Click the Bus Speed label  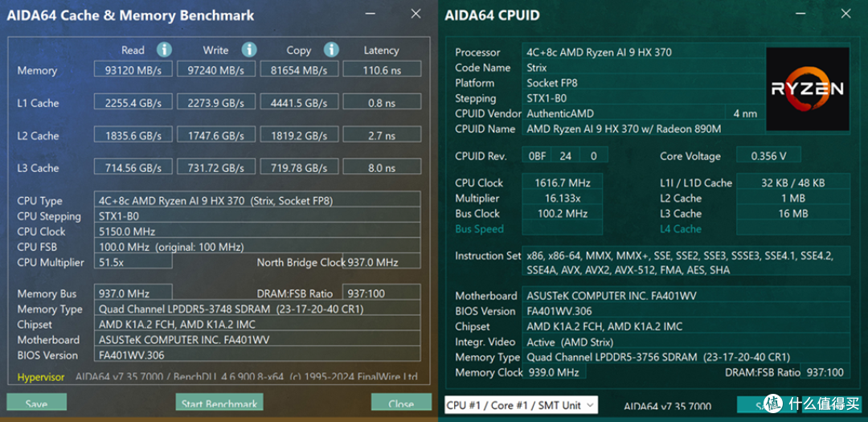(479, 229)
